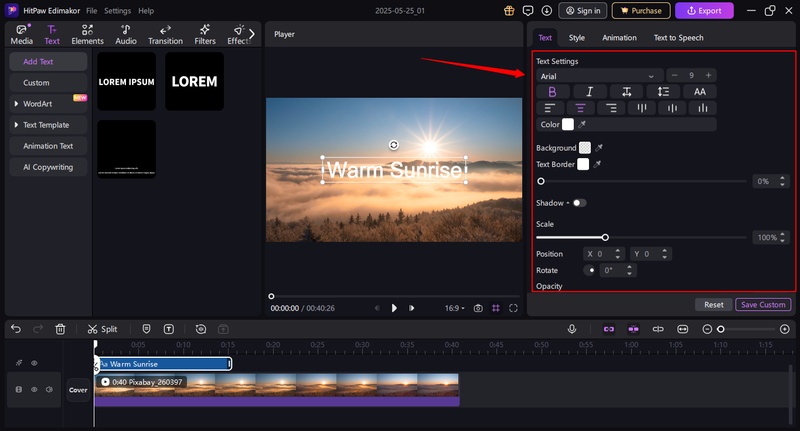The image size is (800, 431).
Task: Toggle all caps AA button
Action: (699, 92)
